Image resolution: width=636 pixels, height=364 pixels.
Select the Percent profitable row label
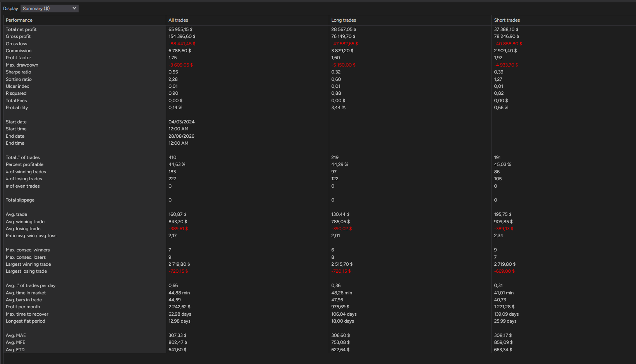pos(25,164)
